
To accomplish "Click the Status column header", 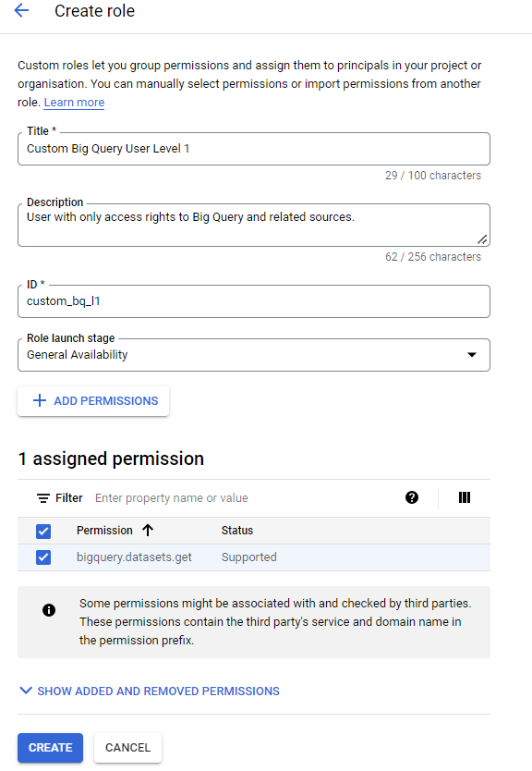I will [x=237, y=531].
